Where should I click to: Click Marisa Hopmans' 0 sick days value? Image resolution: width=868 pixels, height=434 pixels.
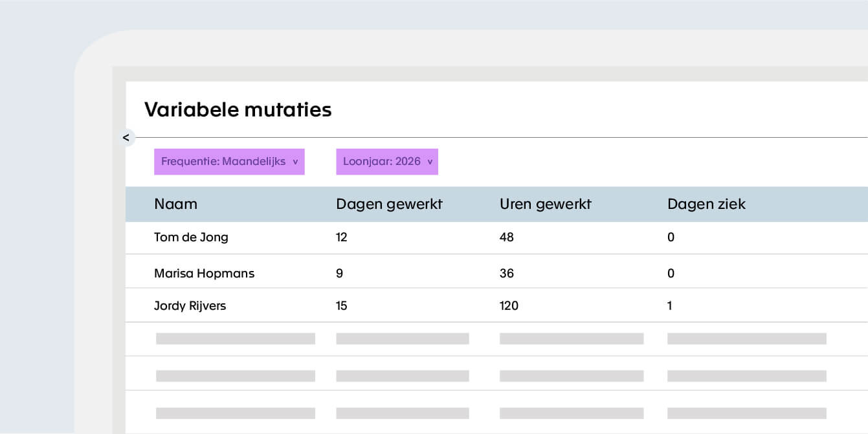pyautogui.click(x=671, y=274)
